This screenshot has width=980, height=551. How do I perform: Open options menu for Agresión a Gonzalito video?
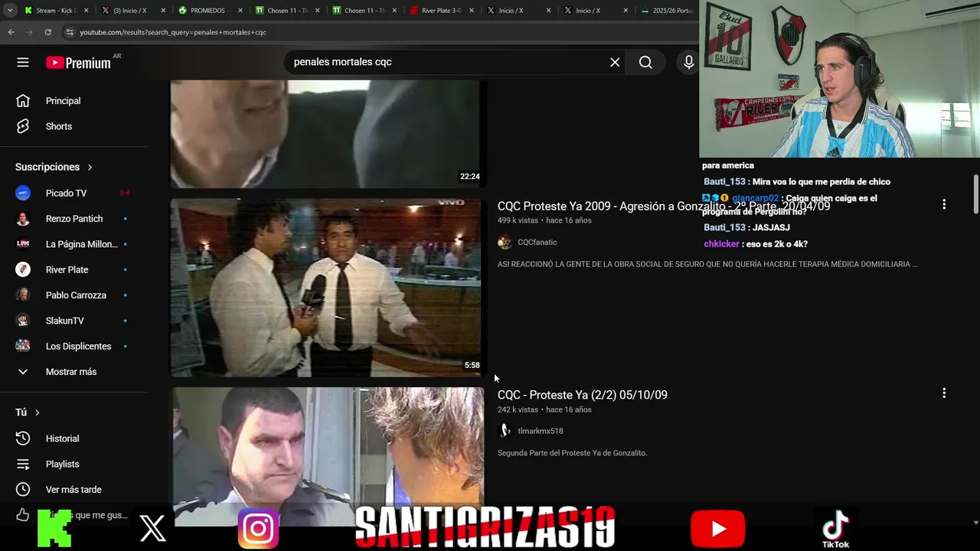pos(944,204)
